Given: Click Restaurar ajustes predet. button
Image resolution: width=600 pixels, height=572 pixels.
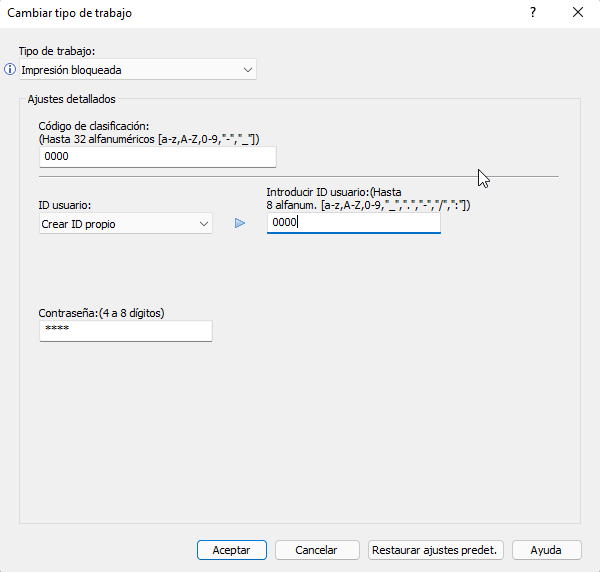Looking at the screenshot, I should [x=435, y=550].
